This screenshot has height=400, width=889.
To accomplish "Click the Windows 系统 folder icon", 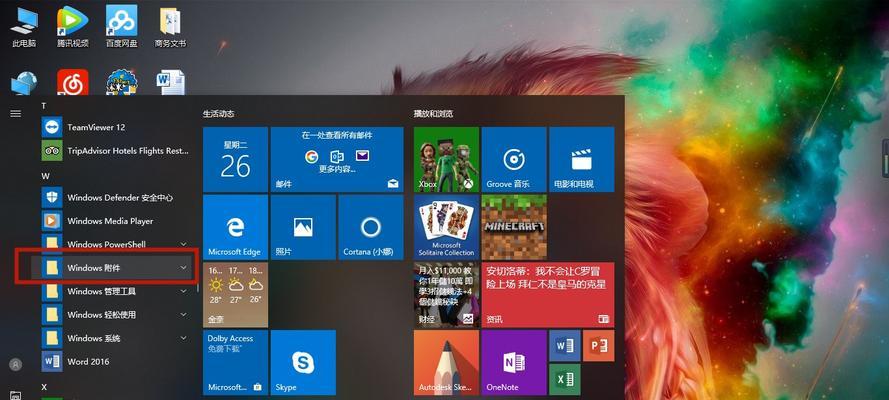I will (52, 338).
